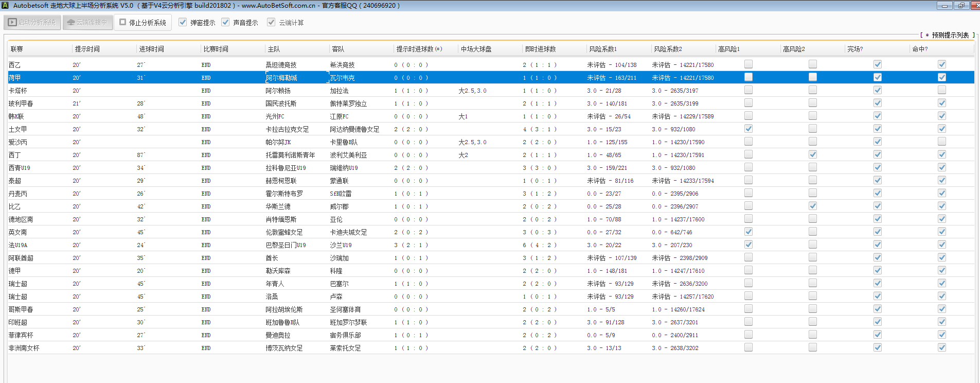Restore down the application window

coord(961,5)
